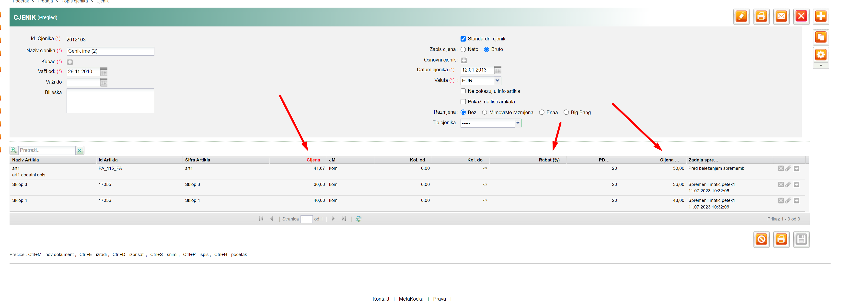The height and width of the screenshot is (306, 868).
Task: Click the Važi od calendar icon
Action: [x=104, y=72]
